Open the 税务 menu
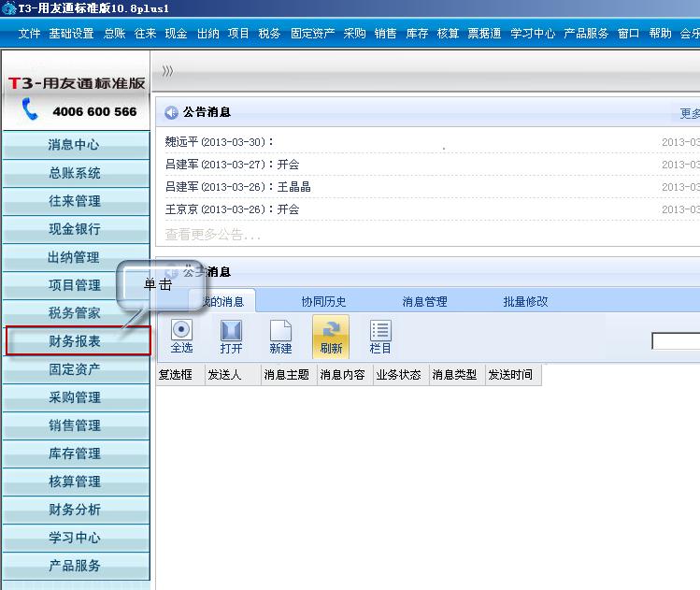Image resolution: width=700 pixels, height=590 pixels. point(269,34)
